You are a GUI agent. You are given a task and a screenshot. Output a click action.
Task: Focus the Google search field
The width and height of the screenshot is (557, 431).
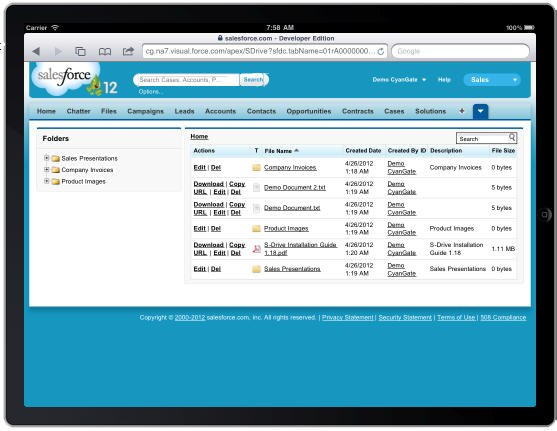pyautogui.click(x=460, y=51)
